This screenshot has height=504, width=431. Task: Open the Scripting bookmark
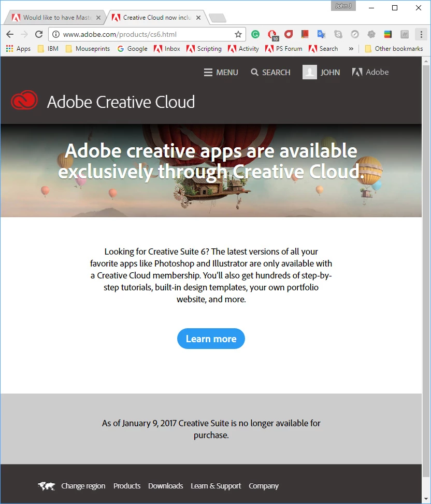point(204,49)
